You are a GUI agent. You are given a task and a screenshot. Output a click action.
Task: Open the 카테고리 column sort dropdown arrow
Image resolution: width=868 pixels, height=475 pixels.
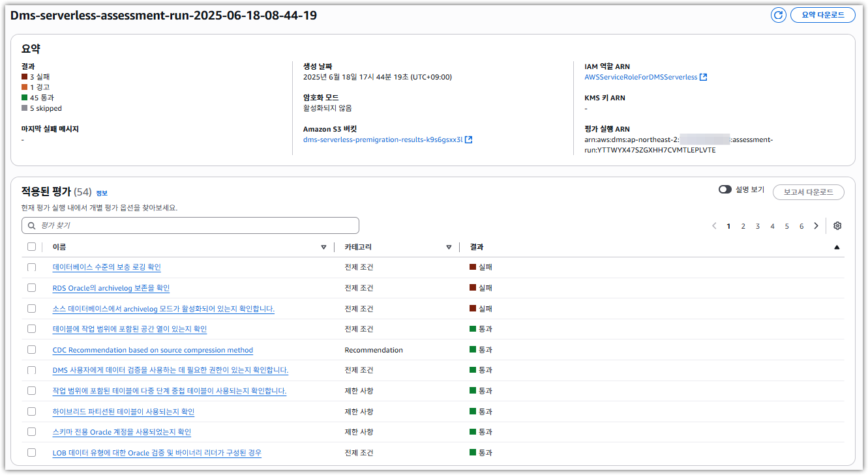click(449, 247)
